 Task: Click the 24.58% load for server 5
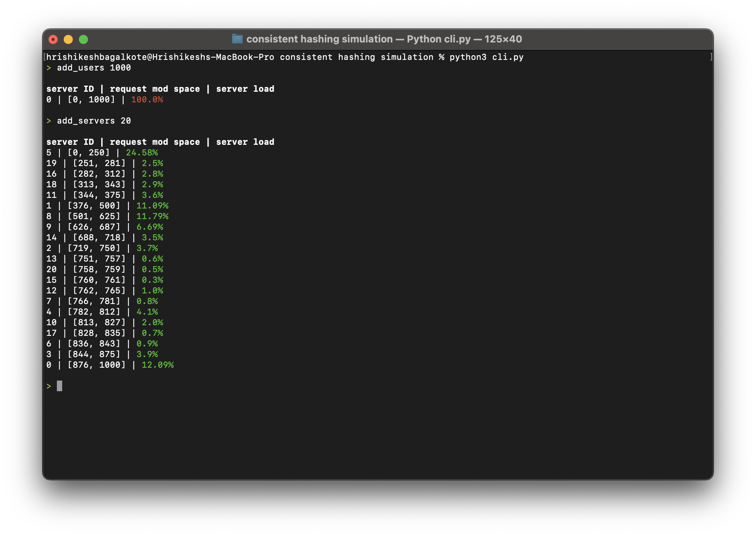point(142,153)
